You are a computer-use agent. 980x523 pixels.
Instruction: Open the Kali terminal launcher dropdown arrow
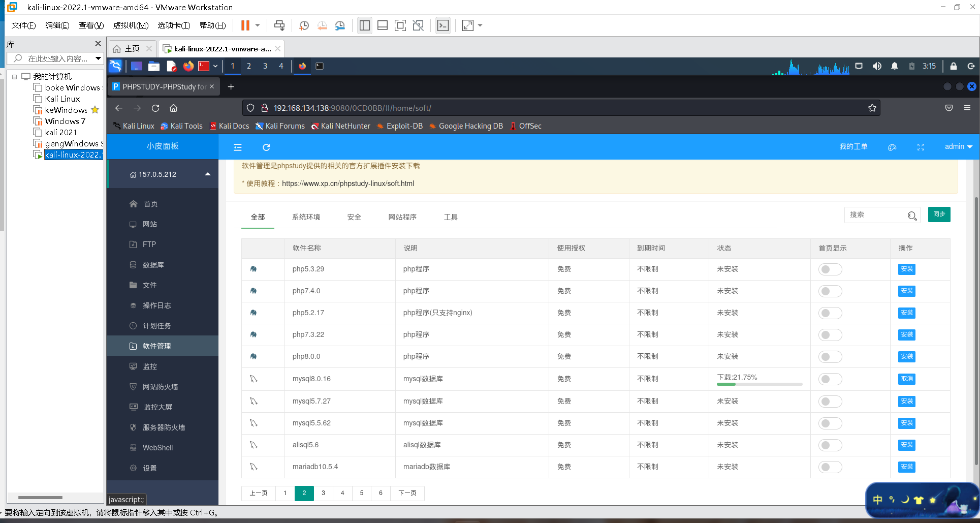click(x=215, y=66)
